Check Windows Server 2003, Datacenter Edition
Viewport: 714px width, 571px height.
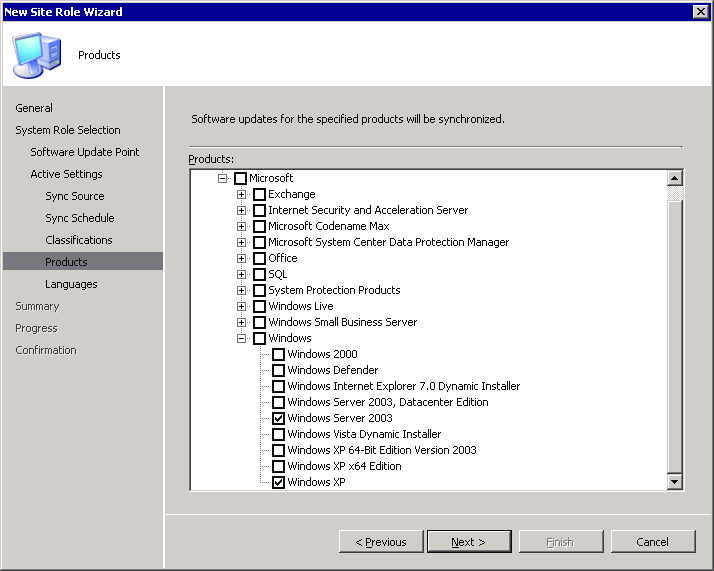click(279, 402)
